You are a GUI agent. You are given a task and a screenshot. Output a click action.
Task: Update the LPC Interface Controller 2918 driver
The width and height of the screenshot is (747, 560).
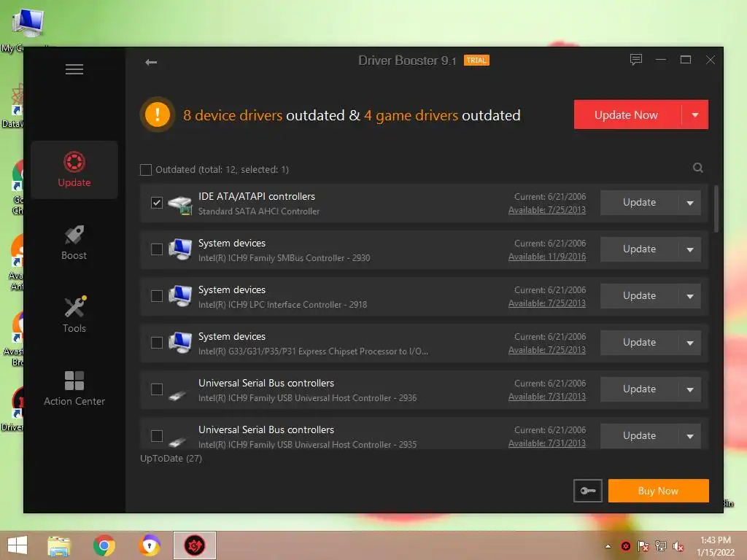tap(639, 296)
